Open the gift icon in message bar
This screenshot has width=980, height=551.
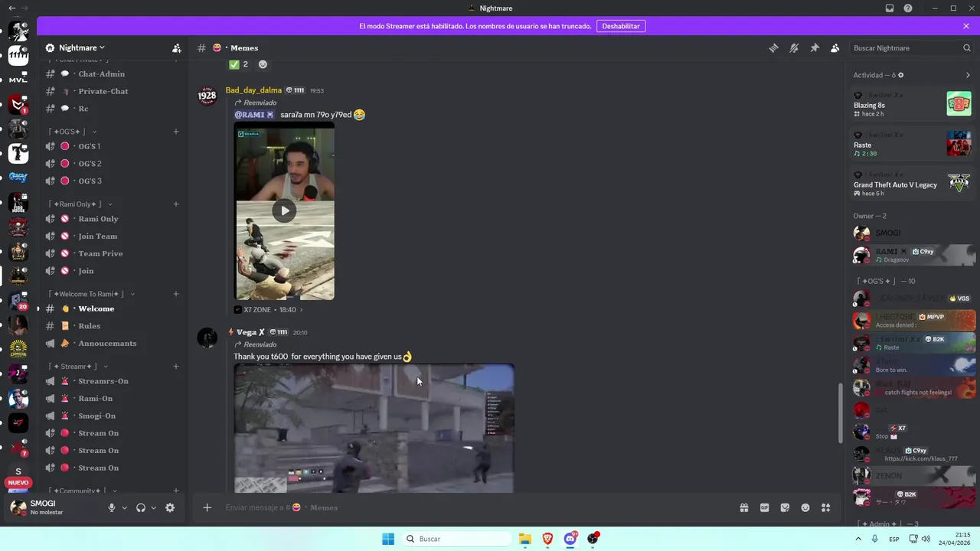(x=743, y=507)
